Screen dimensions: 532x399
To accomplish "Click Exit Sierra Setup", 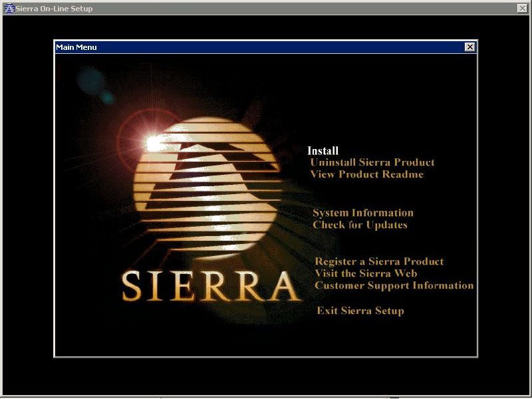I will tap(360, 311).
